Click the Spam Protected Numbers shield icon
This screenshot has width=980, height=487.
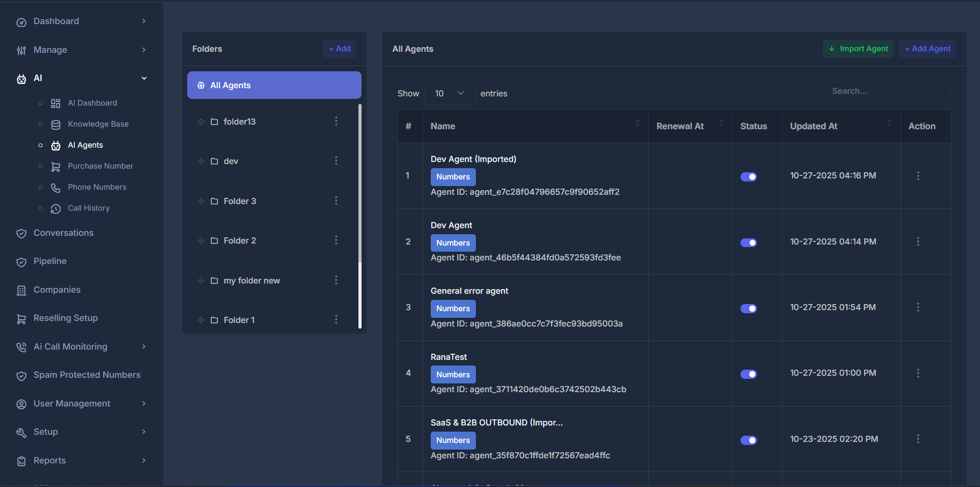point(21,376)
